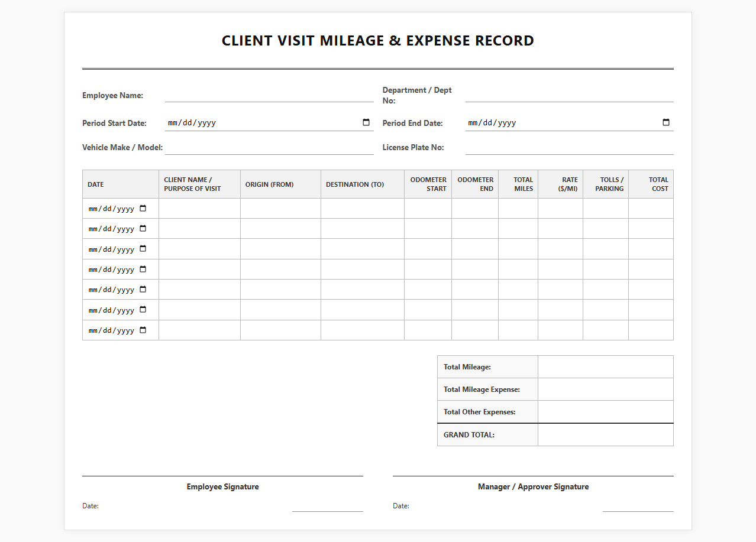Viewport: 756px width, 542px height.
Task: Click the form title 'Client Visit Mileage & Expense Record'
Action: pyautogui.click(x=378, y=41)
